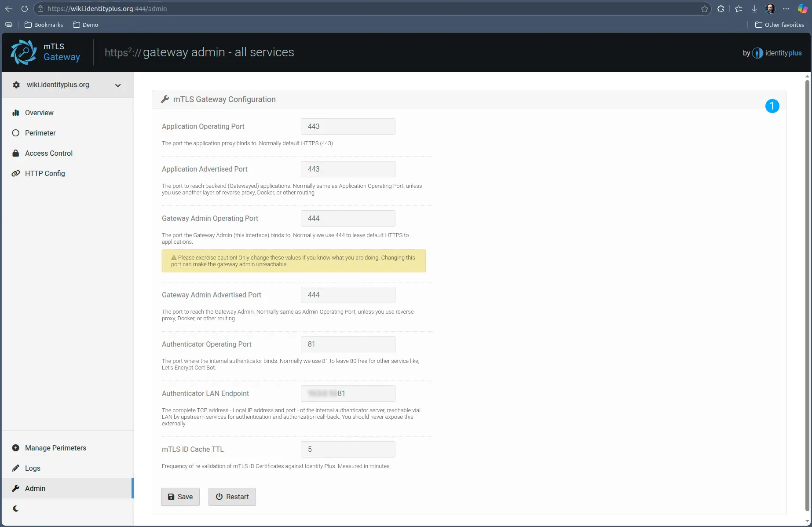Click the Save button
812x527 pixels.
(180, 497)
